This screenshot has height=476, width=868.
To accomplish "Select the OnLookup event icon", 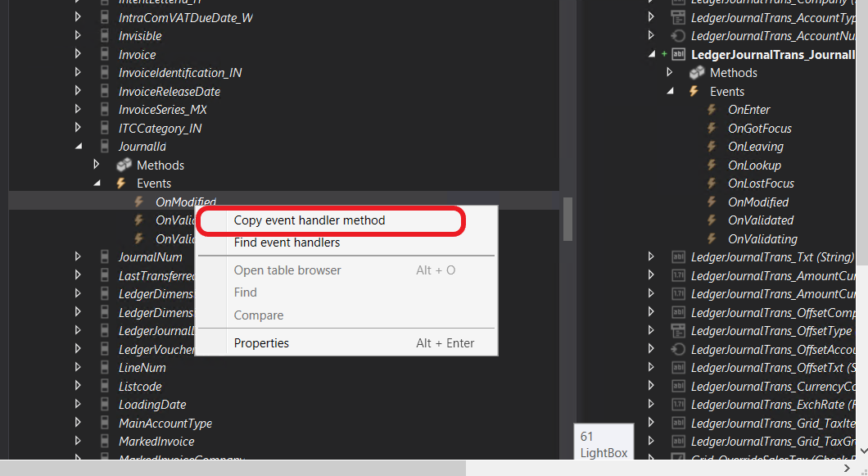I will pyautogui.click(x=712, y=165).
